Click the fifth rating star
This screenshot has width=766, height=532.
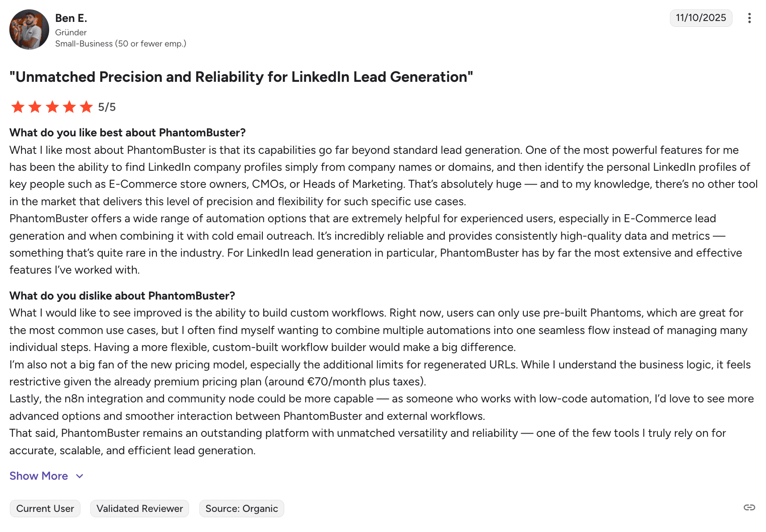[86, 107]
